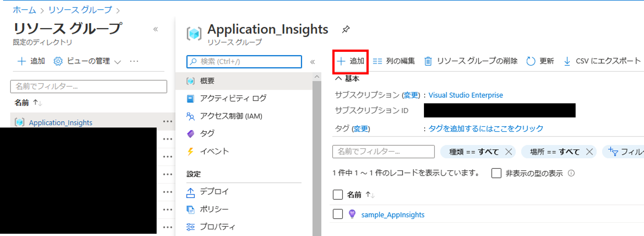The height and width of the screenshot is (236, 644).
Task: Remove the 種類 == すべて filter
Action: pos(509,152)
